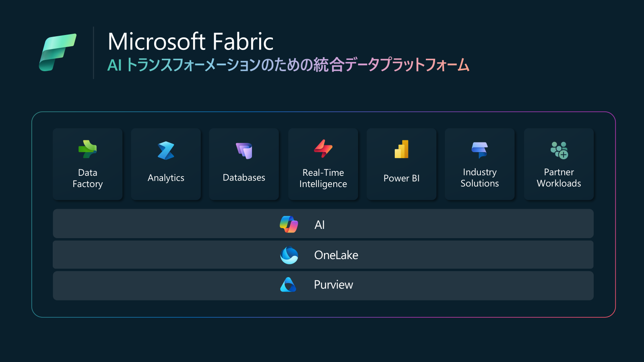This screenshot has width=644, height=362.
Task: Click the Partner Workloads label
Action: click(559, 177)
